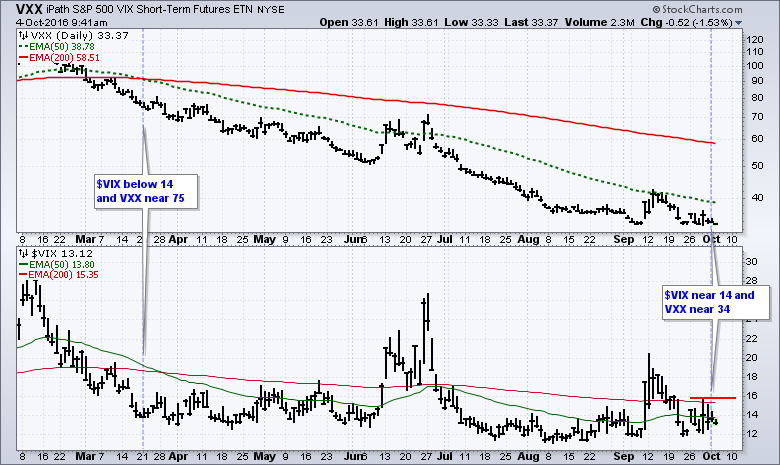Click the 18 label on $VIX axis
The image size is (780, 465).
tap(752, 377)
